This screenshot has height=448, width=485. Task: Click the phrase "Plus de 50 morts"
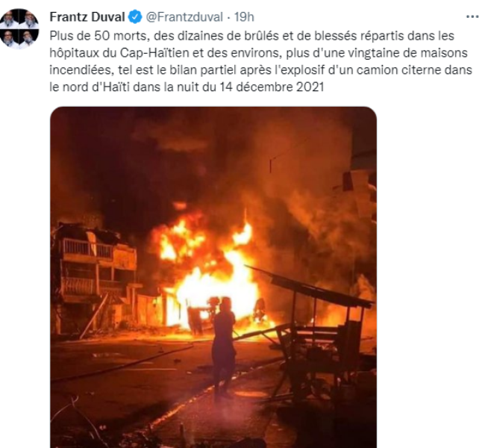98,36
